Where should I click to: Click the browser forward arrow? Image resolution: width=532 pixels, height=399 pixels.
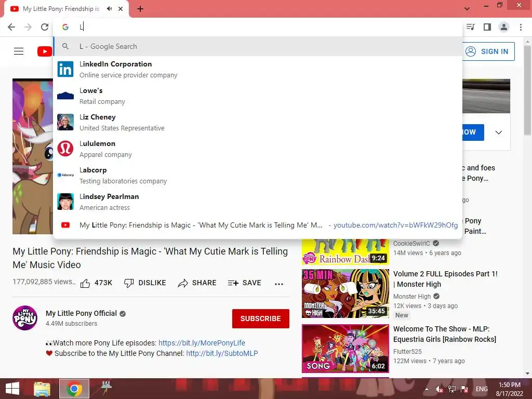coord(28,27)
